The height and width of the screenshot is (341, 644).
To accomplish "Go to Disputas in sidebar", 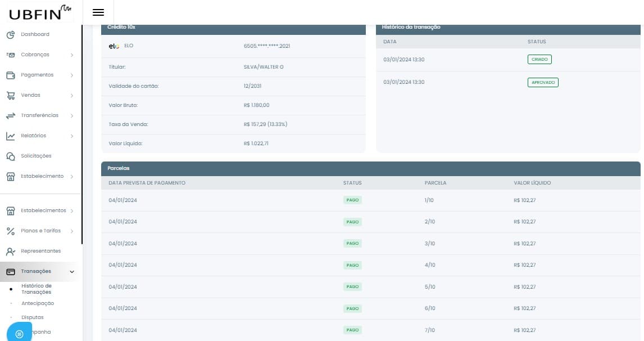I will [32, 317].
